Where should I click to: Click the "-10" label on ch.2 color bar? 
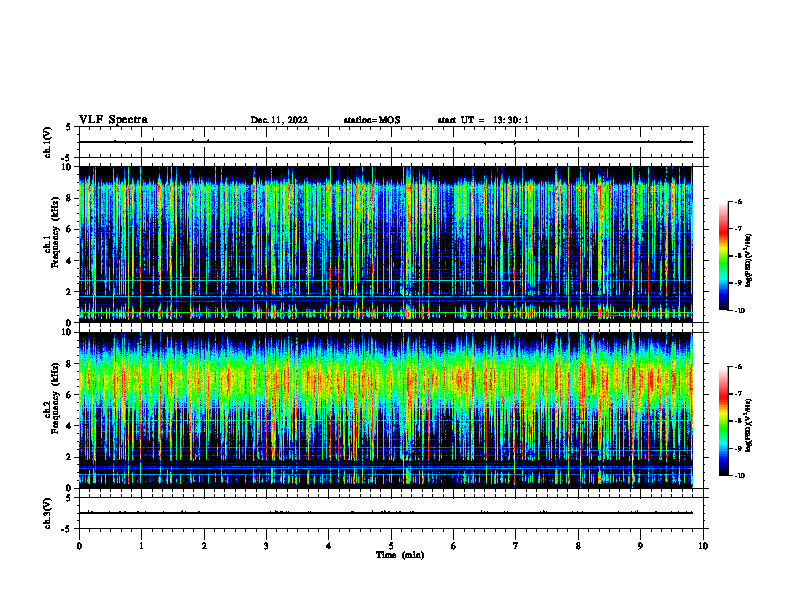pyautogui.click(x=739, y=476)
